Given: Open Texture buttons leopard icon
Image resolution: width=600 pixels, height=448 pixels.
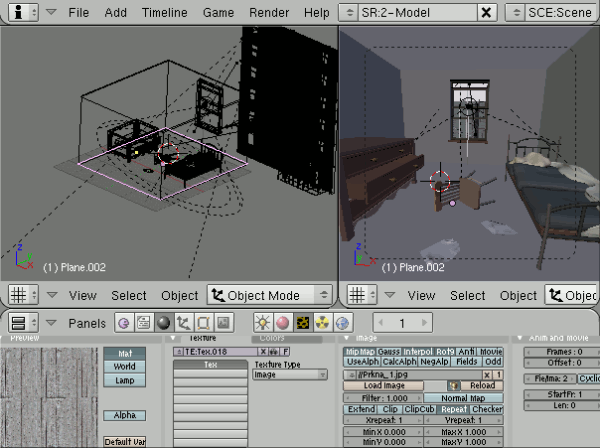Looking at the screenshot, I should point(302,323).
